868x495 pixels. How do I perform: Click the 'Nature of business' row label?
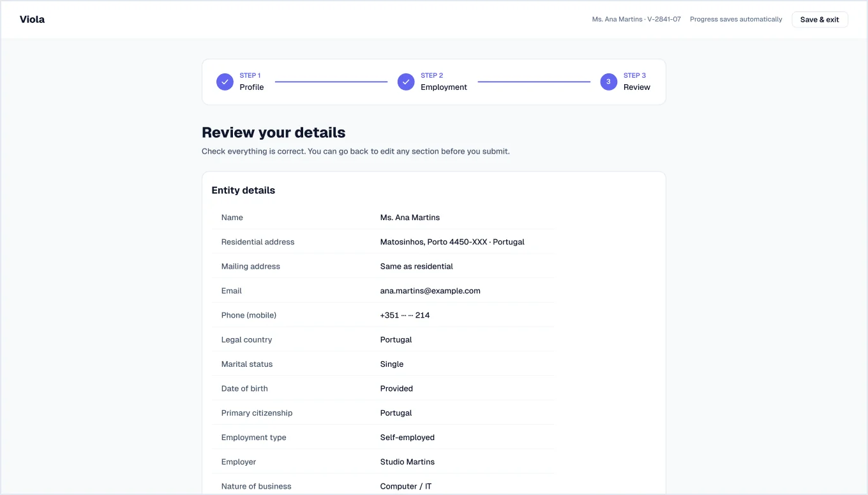click(257, 486)
